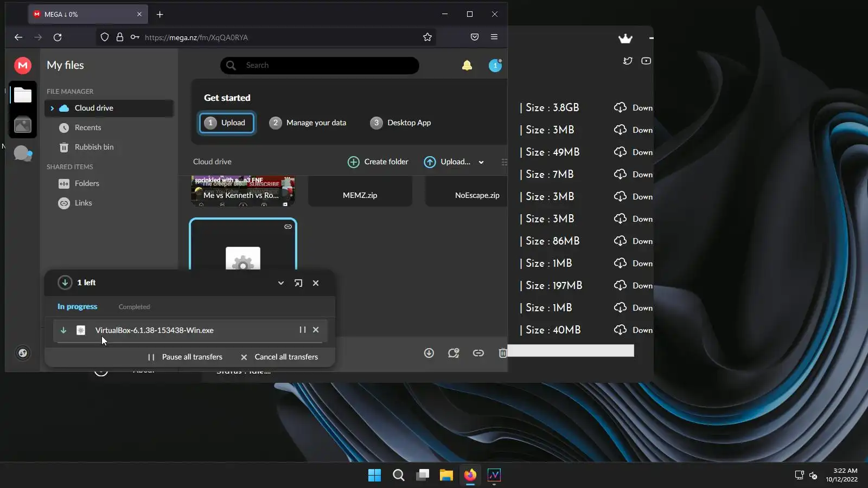
Task: Click Pause all transfers
Action: (x=185, y=357)
